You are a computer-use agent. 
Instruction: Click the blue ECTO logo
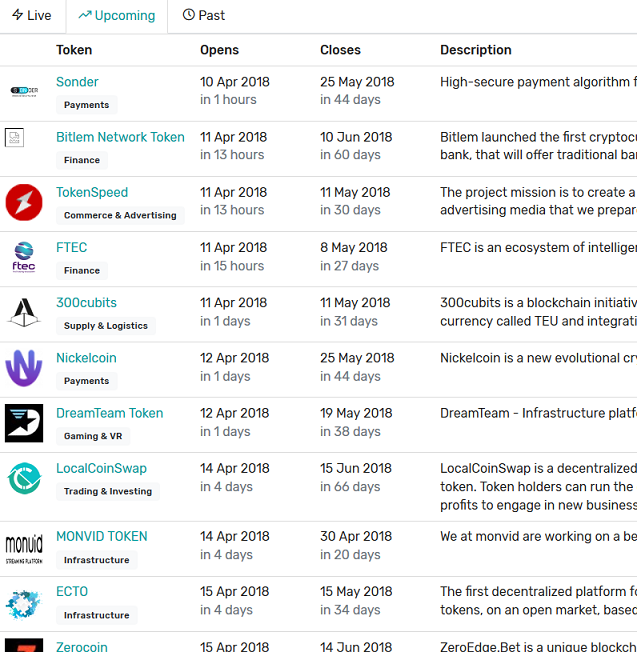[24, 604]
